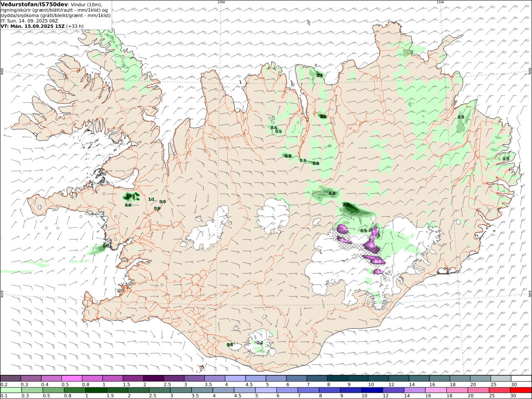Screen dimensions: 532x399
Task: Click the 1.0 precipitation value near the west coast
Action: pos(106,246)
